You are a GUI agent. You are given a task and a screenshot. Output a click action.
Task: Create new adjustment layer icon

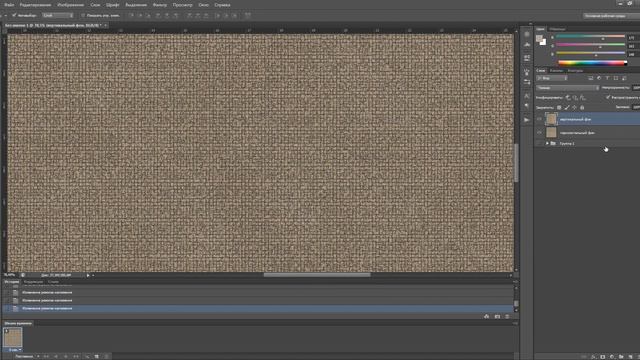612,356
